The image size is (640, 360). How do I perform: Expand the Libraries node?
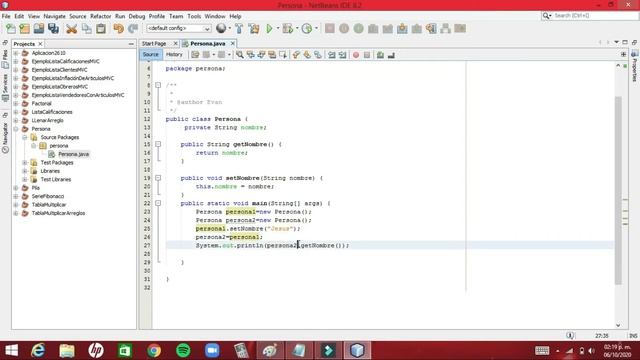[25, 171]
